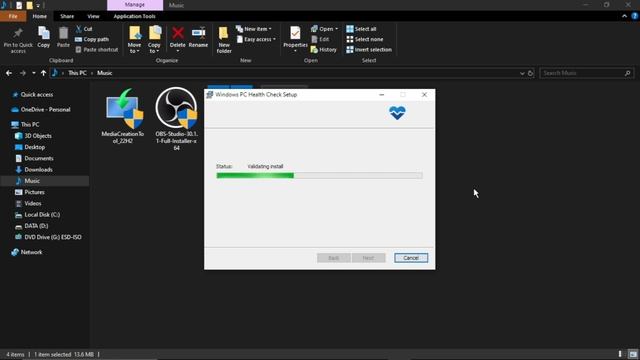
Task: Click Copy path in Clipboard group
Action: click(x=92, y=39)
